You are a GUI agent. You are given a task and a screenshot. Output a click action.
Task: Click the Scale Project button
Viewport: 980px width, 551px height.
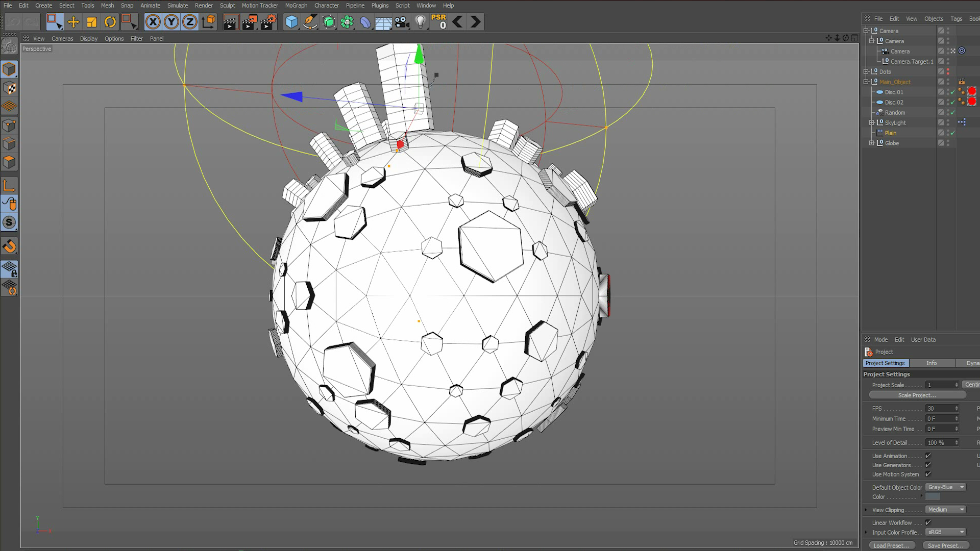click(x=917, y=395)
